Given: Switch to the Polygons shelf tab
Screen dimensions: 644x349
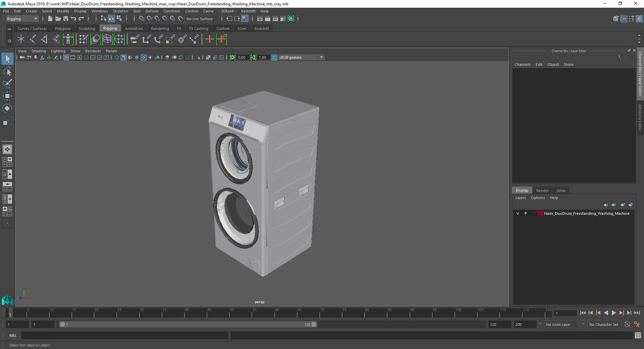Looking at the screenshot, I should point(63,29).
